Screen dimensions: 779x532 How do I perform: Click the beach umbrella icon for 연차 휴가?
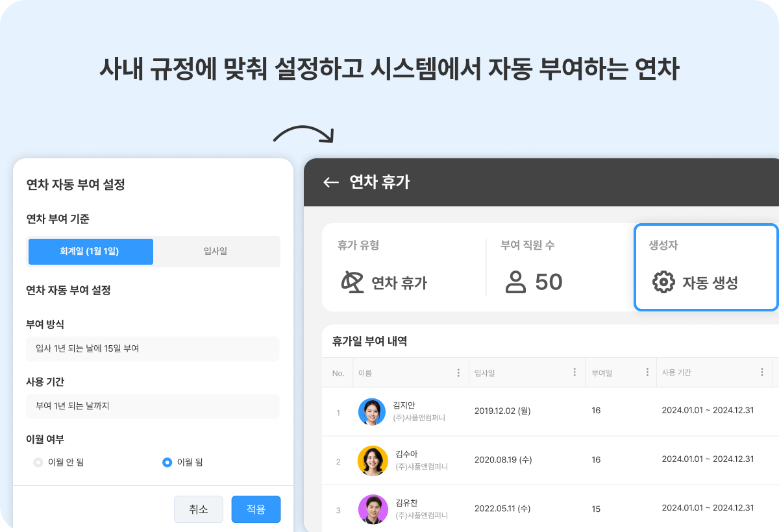[x=352, y=282]
